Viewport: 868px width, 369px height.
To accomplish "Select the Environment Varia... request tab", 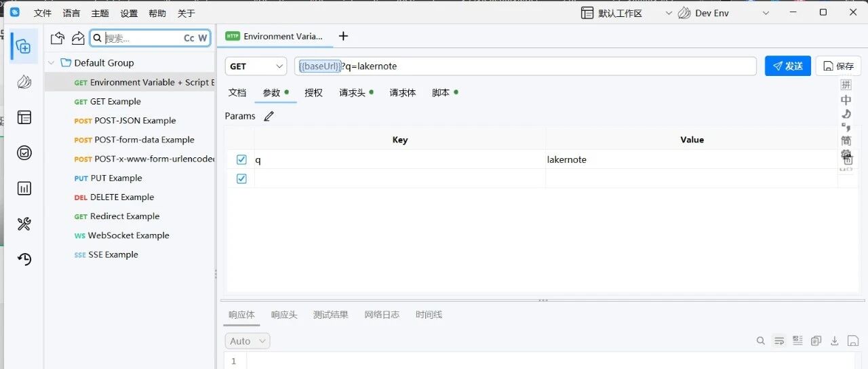I will [x=275, y=36].
